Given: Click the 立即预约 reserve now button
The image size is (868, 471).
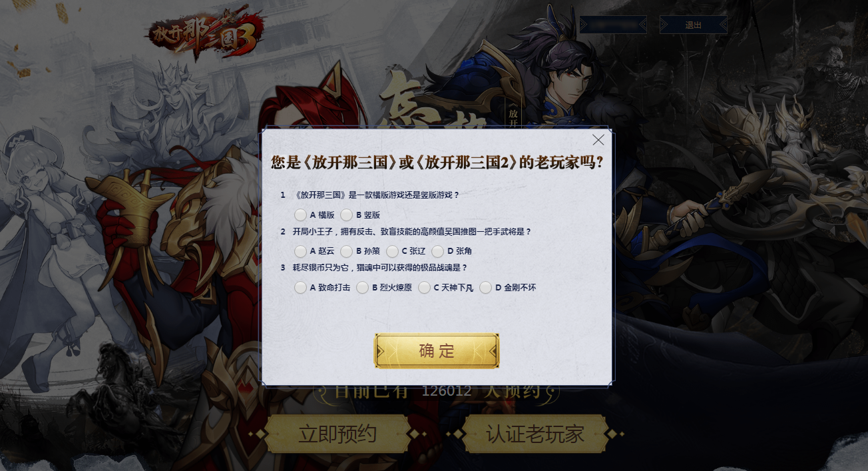Looking at the screenshot, I should tap(337, 434).
